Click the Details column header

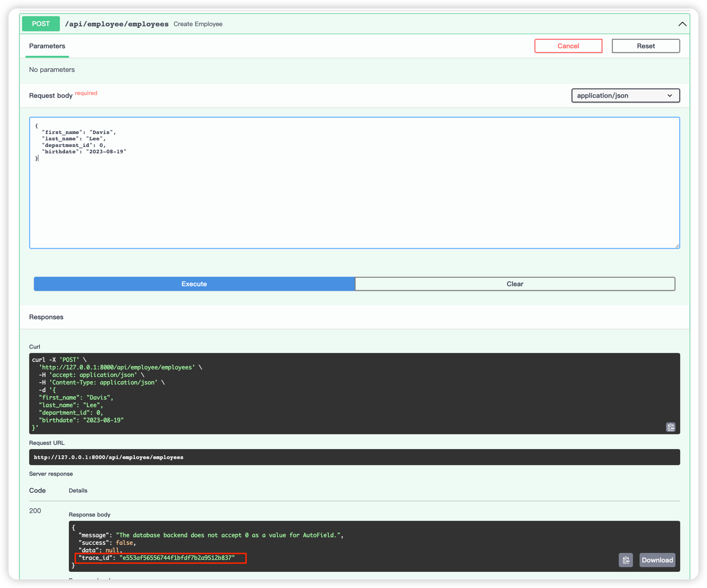(x=78, y=491)
